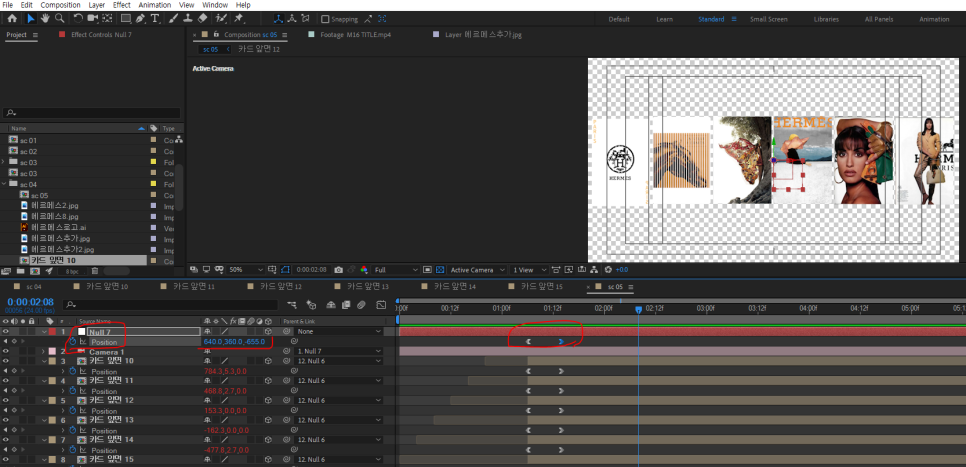Open the Animation menu
Viewport: 966px width, 467px height.
[x=155, y=5]
